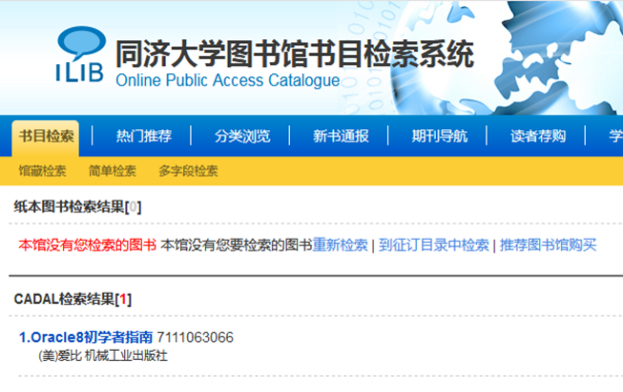Screen dimensions: 623x392
Task: Go to the 新书通报 tab
Action: [x=341, y=136]
